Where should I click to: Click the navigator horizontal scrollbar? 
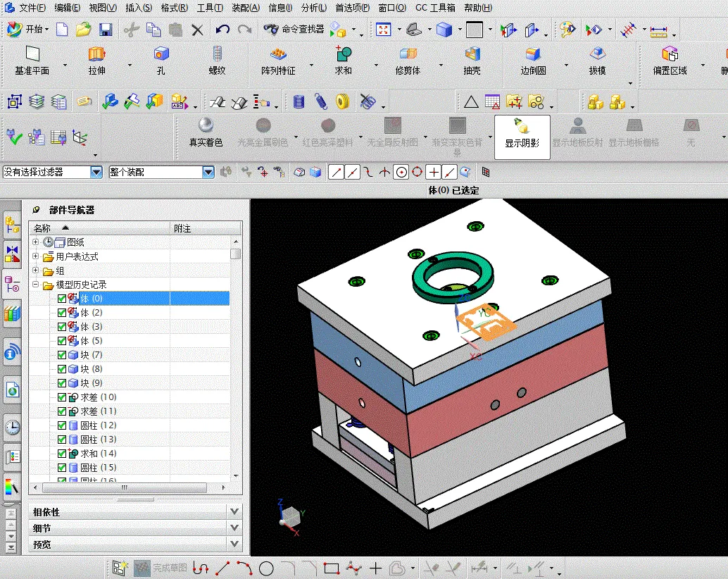pos(125,487)
